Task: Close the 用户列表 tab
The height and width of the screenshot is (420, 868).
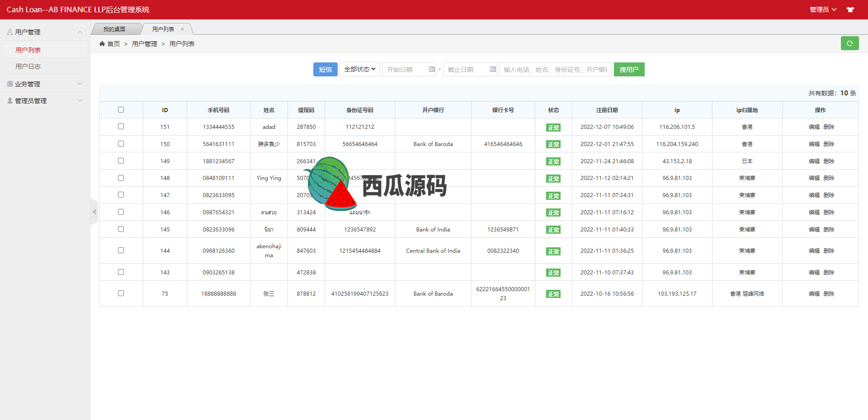Action: (x=183, y=29)
